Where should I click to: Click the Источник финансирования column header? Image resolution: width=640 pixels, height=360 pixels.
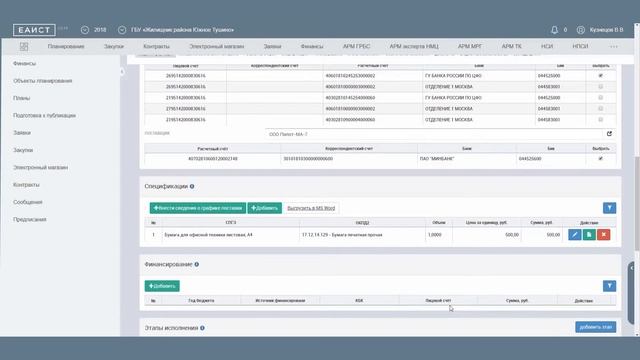pos(280,301)
